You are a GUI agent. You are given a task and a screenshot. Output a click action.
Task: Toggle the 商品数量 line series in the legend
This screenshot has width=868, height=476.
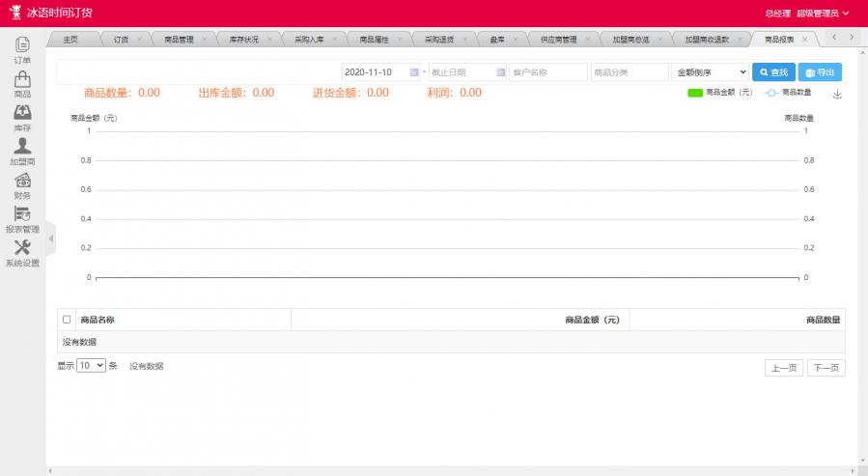tap(771, 93)
